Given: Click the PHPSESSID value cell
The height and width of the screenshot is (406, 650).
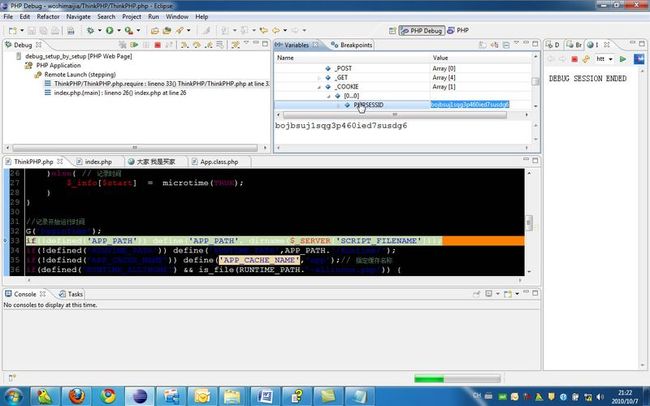Looking at the screenshot, I should 470,105.
